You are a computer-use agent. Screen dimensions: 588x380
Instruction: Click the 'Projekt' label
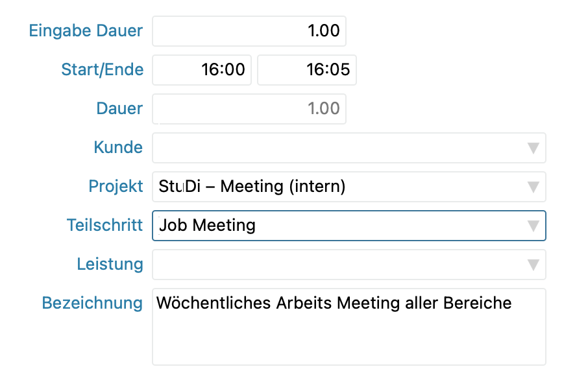point(116,187)
